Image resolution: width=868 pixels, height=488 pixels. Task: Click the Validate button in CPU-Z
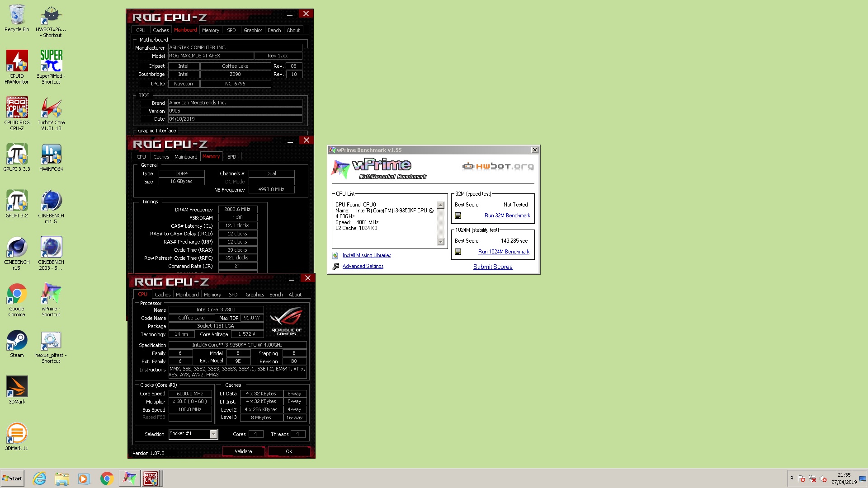243,451
